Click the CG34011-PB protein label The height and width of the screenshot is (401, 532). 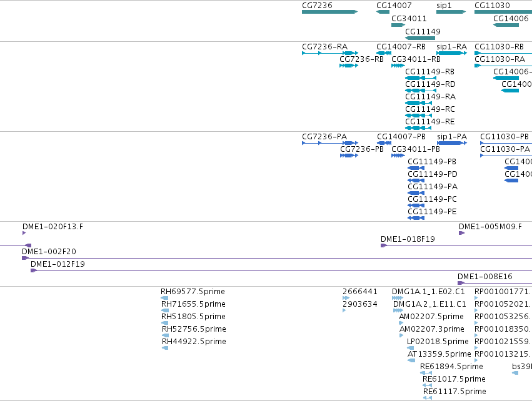coord(416,149)
